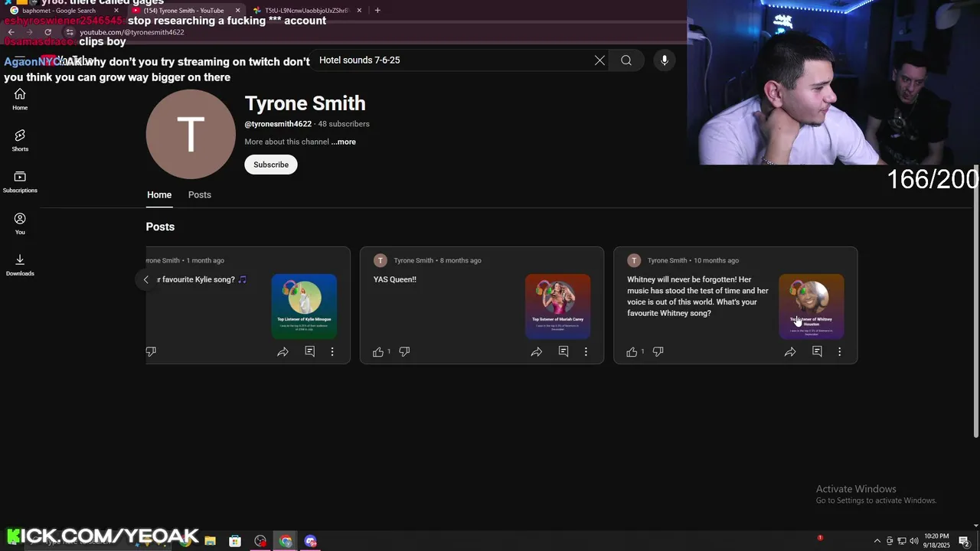The image size is (980, 551).
Task: Open comments on the YAS Queen!! post
Action: pos(563,351)
